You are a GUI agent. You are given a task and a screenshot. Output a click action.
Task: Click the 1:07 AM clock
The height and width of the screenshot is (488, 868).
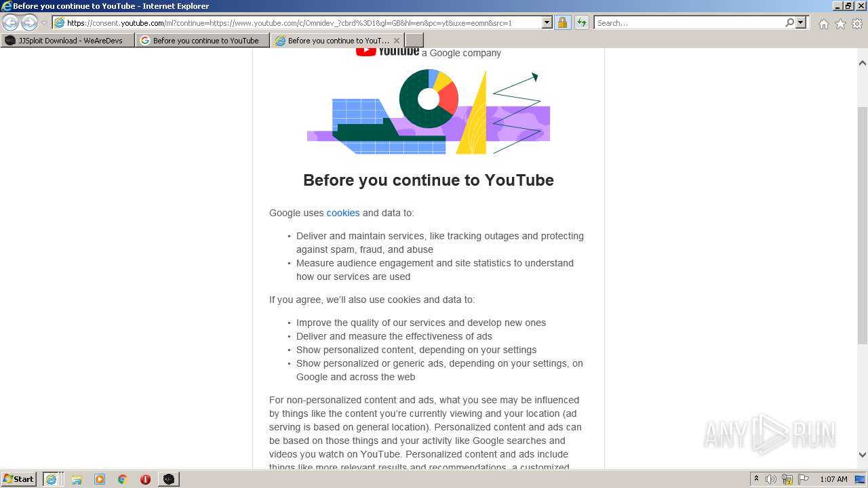(x=833, y=479)
